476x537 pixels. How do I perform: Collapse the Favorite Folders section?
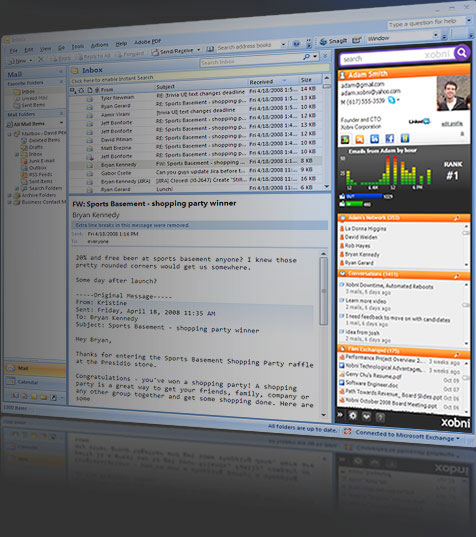pyautogui.click(x=62, y=82)
